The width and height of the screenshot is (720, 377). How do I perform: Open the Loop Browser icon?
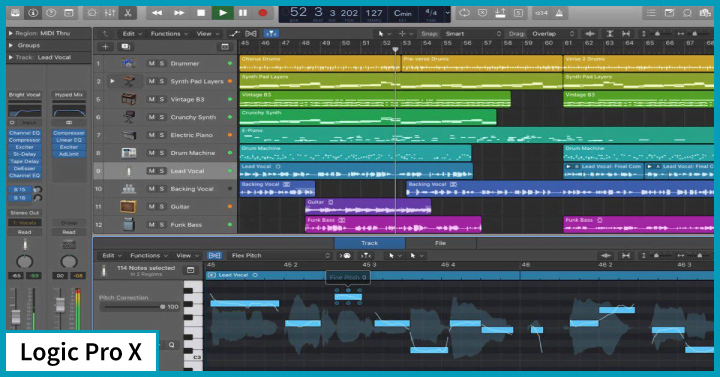tap(687, 13)
